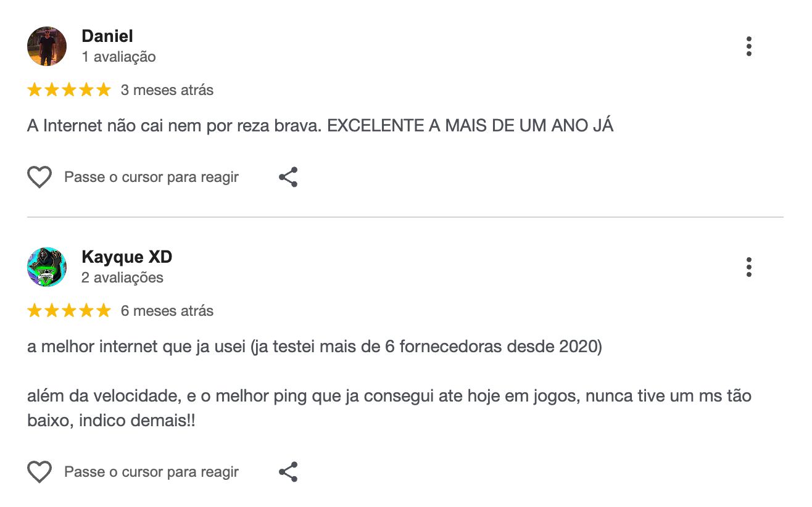
Task: Click Kayque XD's profile avatar picture
Action: tap(47, 267)
